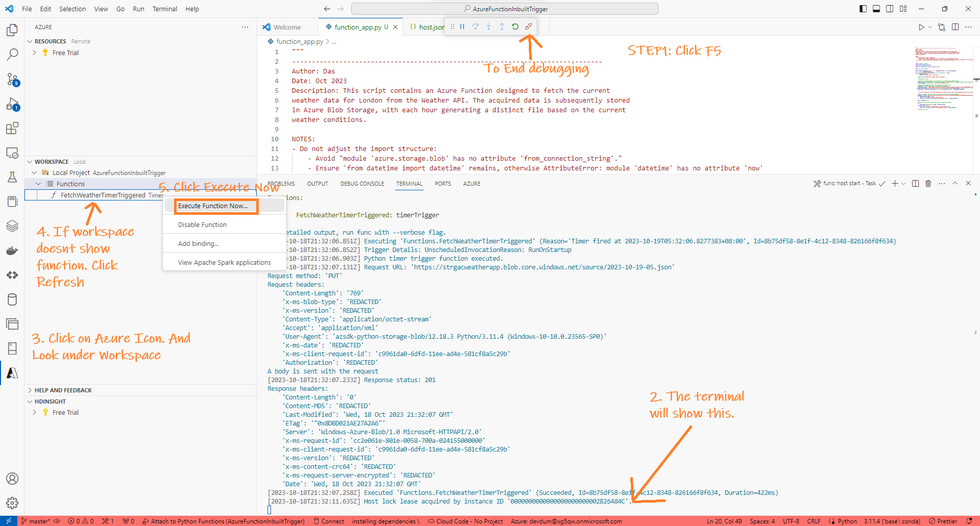Open the Search view in activity bar
The image size is (980, 526).
pyautogui.click(x=12, y=54)
